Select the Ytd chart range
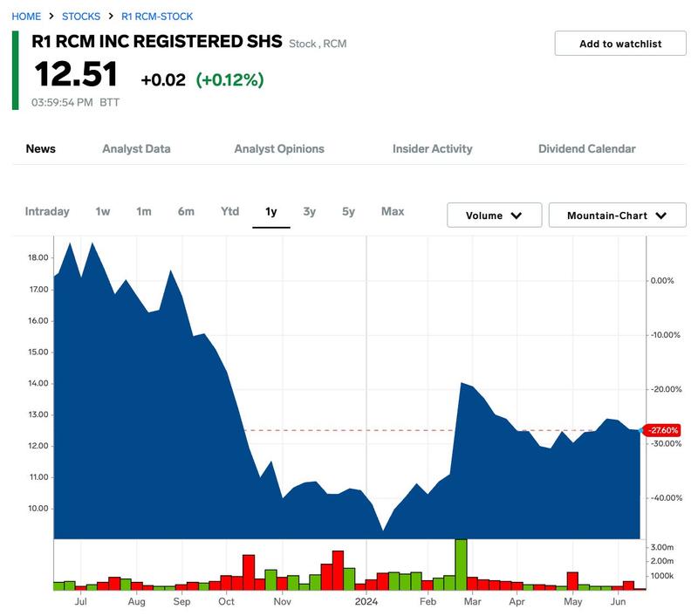This screenshot has width=698, height=616. point(229,211)
